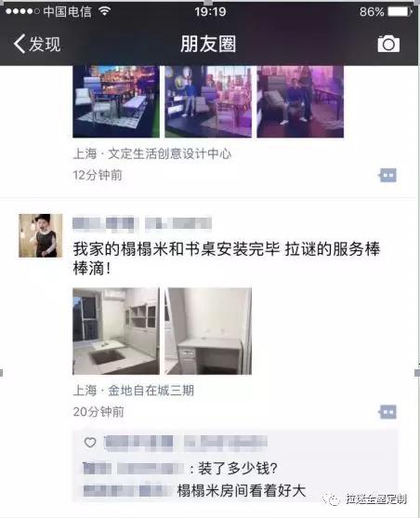Open third purple-lit showroom photo

coord(300,101)
